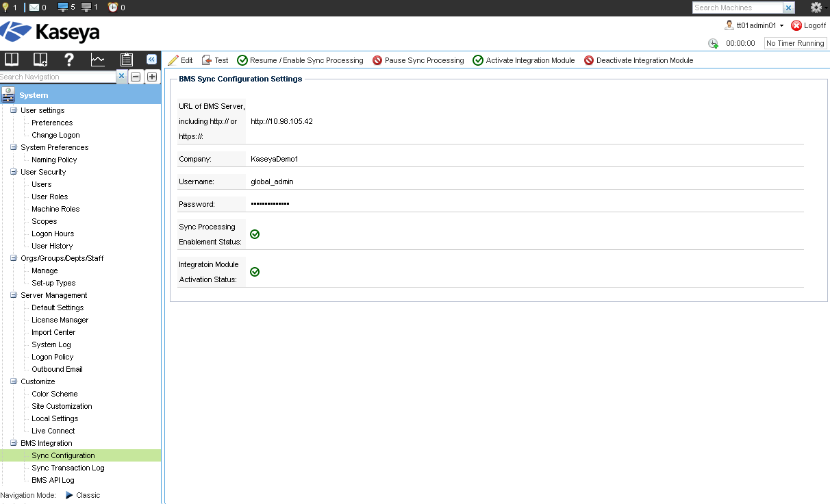830x504 pixels.
Task: Select the System module header
Action: point(80,95)
